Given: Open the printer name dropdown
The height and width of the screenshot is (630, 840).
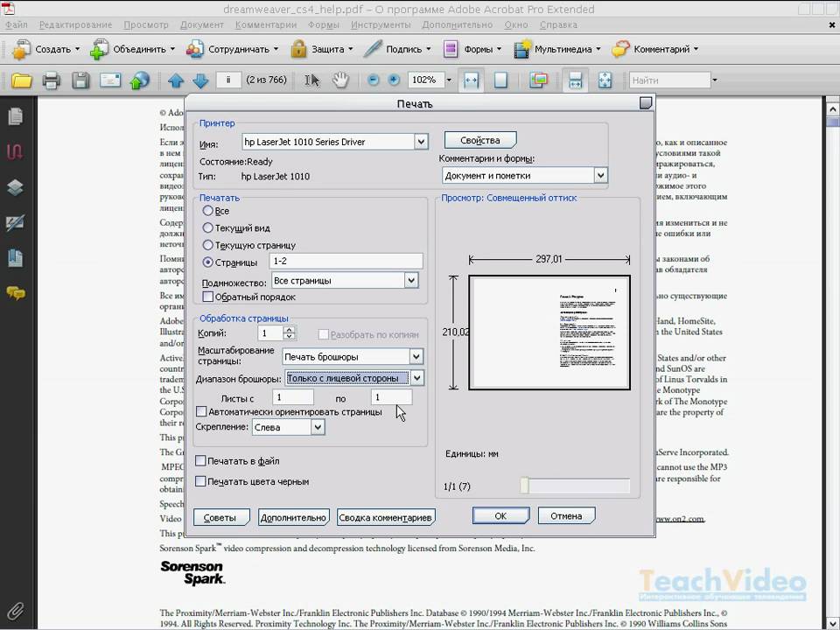Looking at the screenshot, I should click(421, 142).
